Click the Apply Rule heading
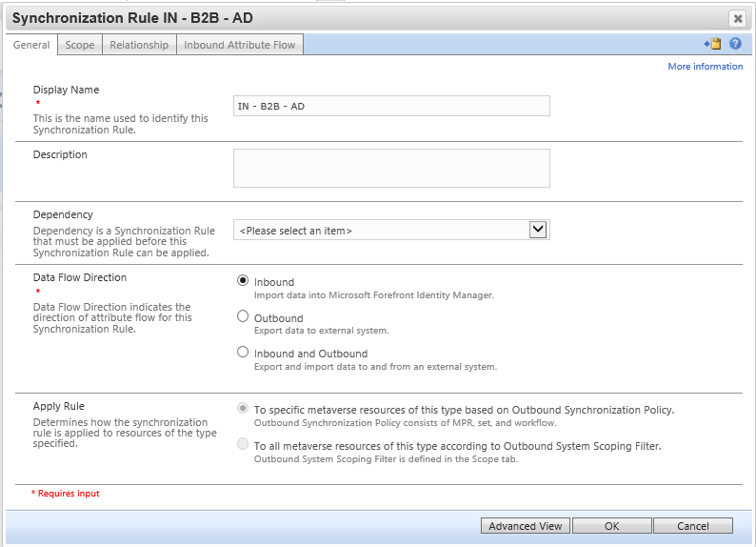The height and width of the screenshot is (547, 756). (x=58, y=406)
